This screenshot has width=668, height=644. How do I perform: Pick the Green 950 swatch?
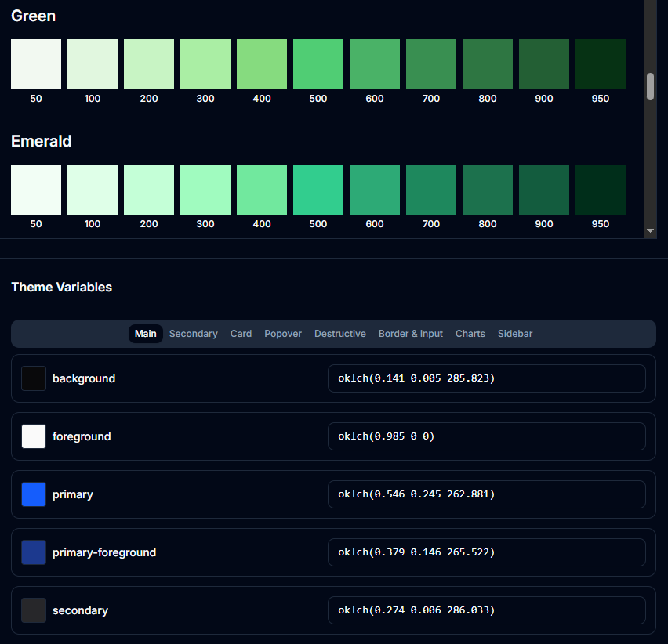601,64
